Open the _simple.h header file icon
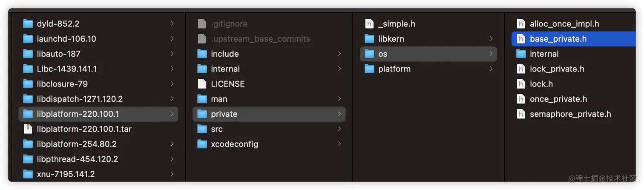This screenshot has width=644, height=190. tap(369, 24)
